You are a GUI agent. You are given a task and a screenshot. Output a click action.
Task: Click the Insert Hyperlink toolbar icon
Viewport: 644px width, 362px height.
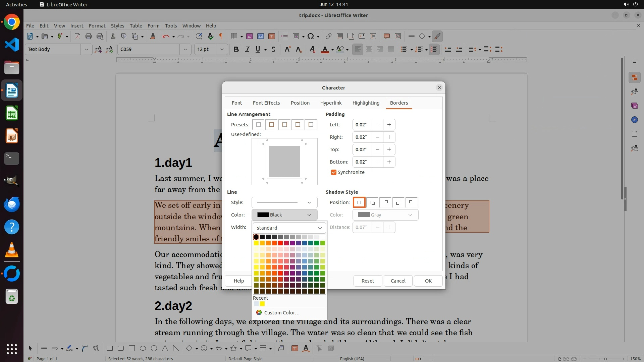click(x=329, y=36)
